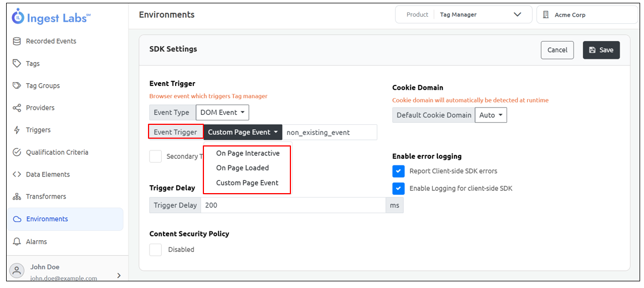Uncheck Report Client-side SDK errors
The width and height of the screenshot is (644, 288).
tap(398, 171)
